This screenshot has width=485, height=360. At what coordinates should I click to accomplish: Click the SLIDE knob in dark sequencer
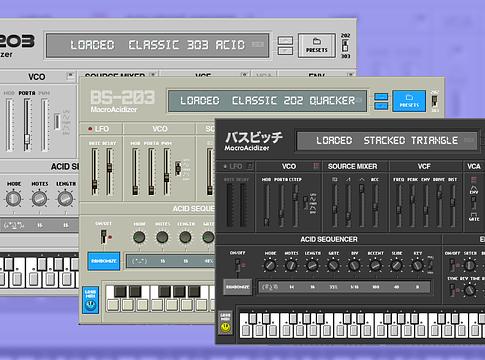tap(396, 266)
